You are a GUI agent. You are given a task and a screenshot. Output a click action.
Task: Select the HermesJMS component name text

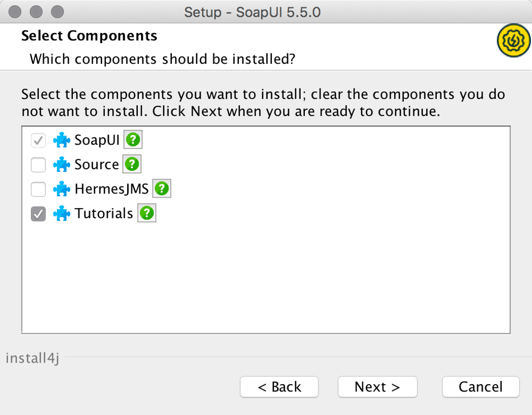pyautogui.click(x=111, y=189)
